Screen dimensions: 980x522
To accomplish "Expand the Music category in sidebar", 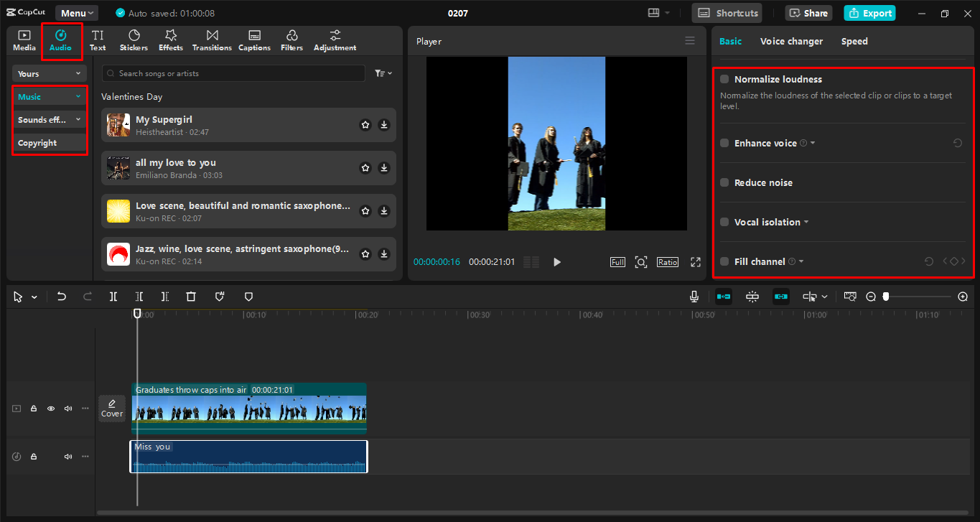I will pyautogui.click(x=49, y=95).
